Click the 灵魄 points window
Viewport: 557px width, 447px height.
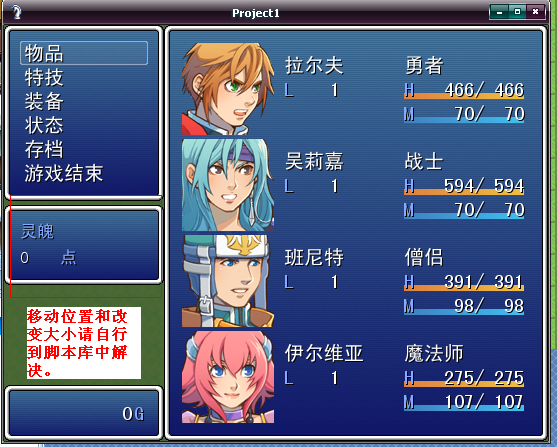pos(84,245)
